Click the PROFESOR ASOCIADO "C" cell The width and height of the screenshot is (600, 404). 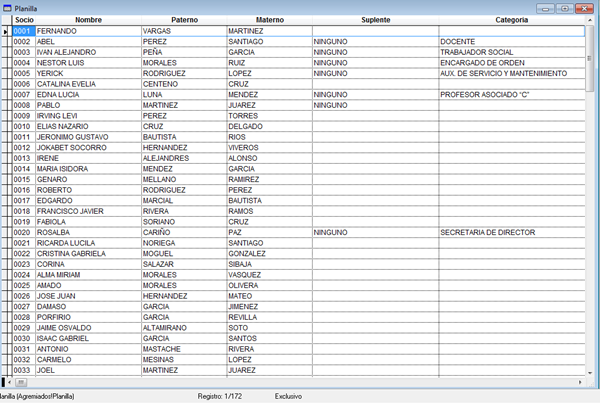click(512, 95)
